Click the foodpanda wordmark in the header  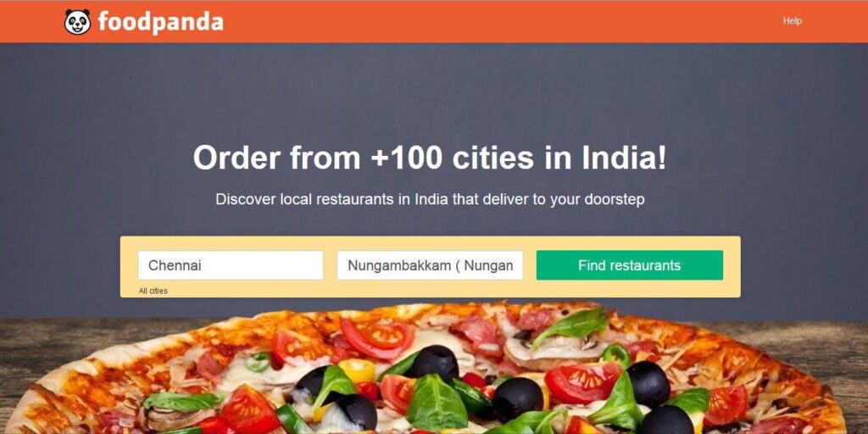[x=160, y=22]
